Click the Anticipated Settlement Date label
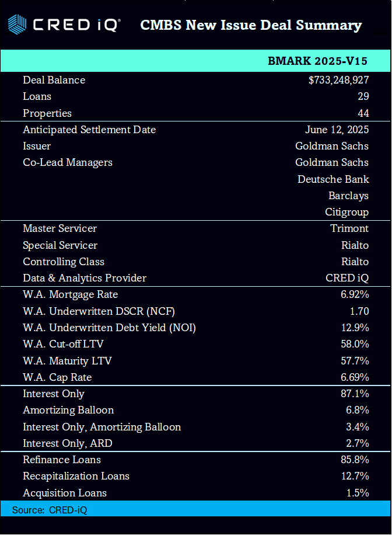This screenshot has width=392, height=535. point(89,130)
